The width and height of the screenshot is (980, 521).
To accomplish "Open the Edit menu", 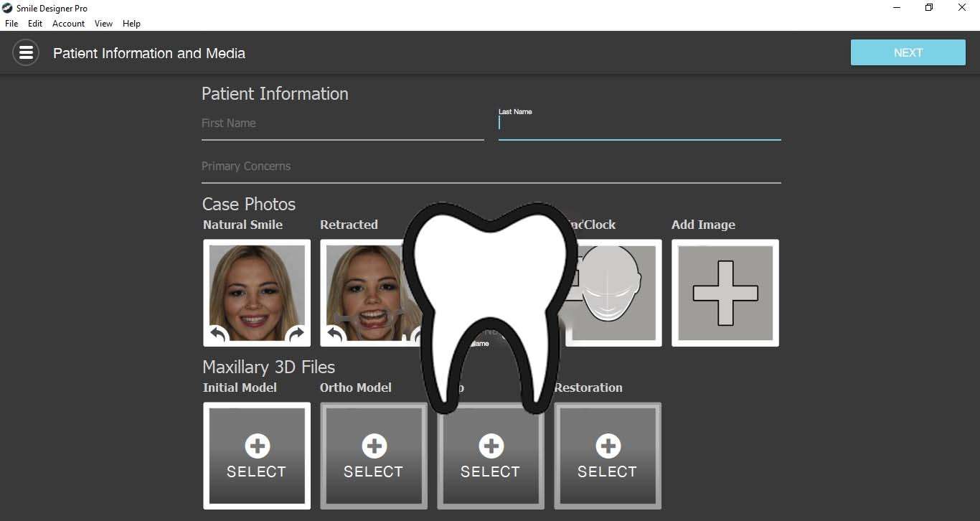I will click(35, 24).
